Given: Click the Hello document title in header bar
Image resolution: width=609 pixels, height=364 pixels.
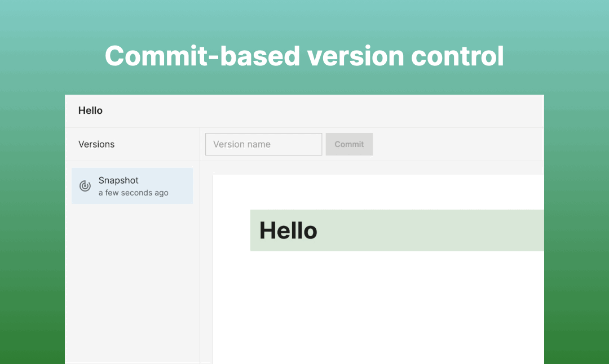Looking at the screenshot, I should (90, 110).
